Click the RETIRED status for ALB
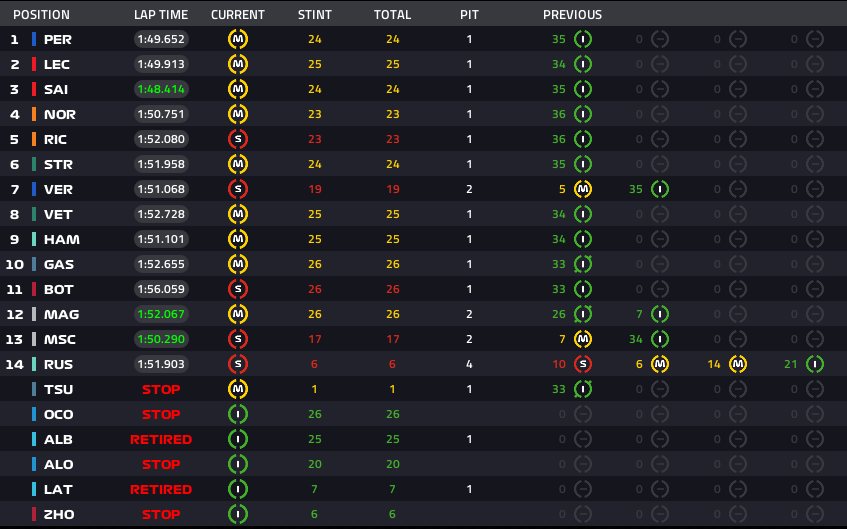This screenshot has width=847, height=529. [161, 439]
